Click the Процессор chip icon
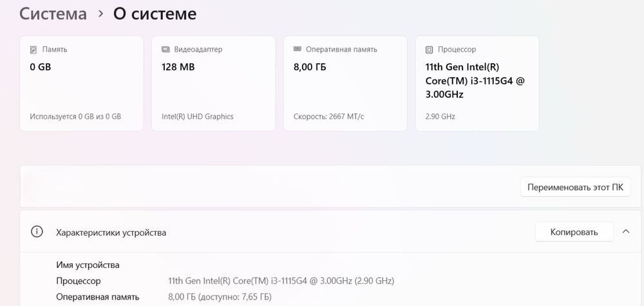This screenshot has width=644, height=306. pyautogui.click(x=429, y=50)
